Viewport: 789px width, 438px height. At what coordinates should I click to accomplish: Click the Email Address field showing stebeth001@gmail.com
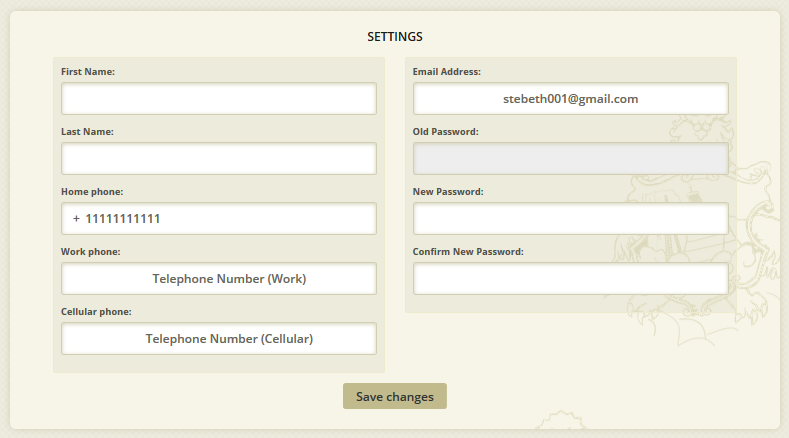(x=571, y=99)
